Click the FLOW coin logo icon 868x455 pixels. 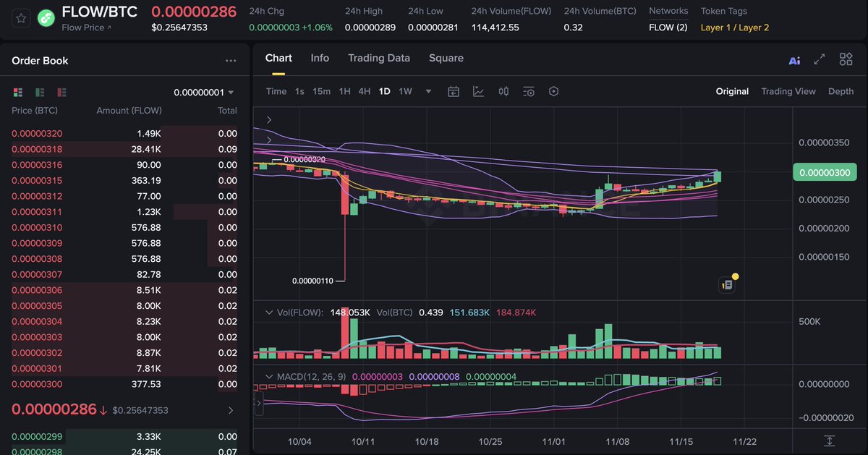point(46,18)
